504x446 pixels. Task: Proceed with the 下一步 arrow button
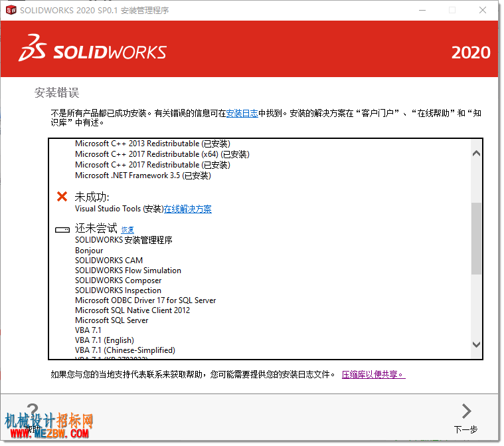coord(465,418)
